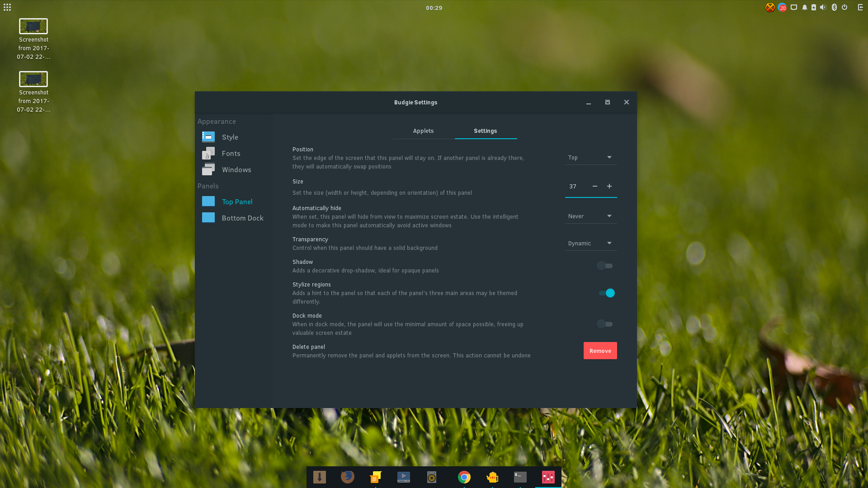Image resolution: width=868 pixels, height=488 pixels.
Task: Open the Automatically hide dropdown showing Never
Action: pos(591,216)
